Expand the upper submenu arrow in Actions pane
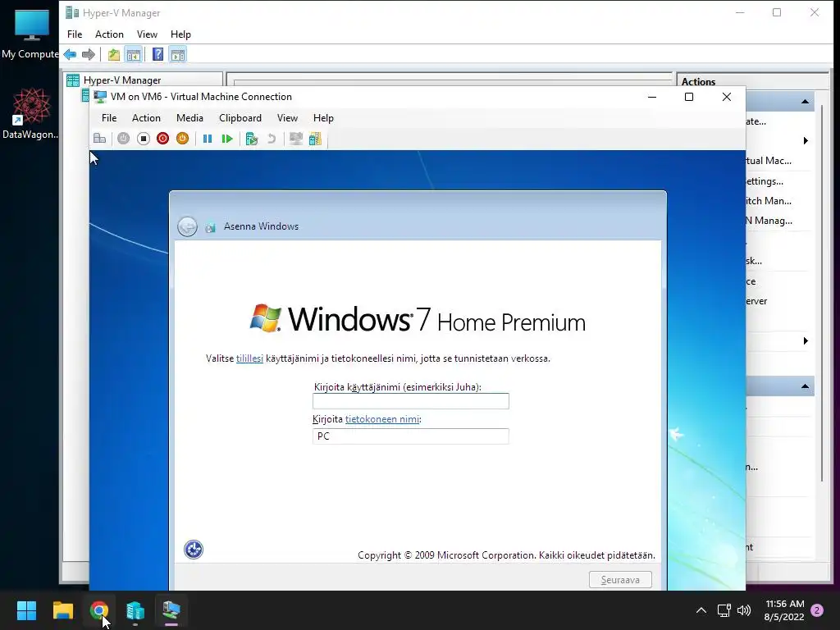Viewport: 840px width, 630px height. (806, 141)
